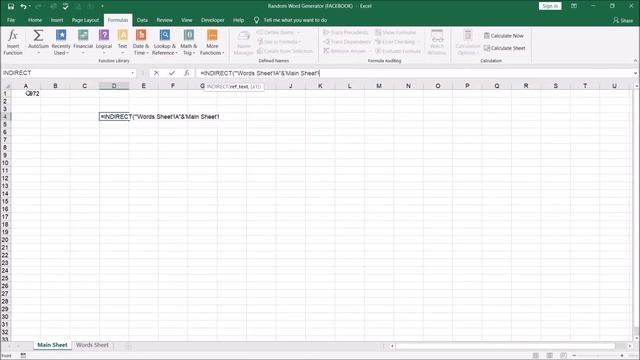
Task: Select row 10 header
Action: (5, 163)
